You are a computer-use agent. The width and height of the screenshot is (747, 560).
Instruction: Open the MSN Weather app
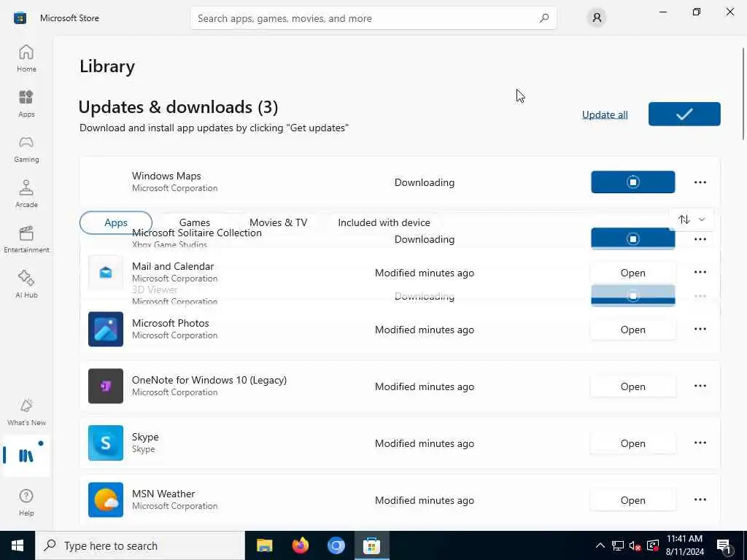[632, 500]
